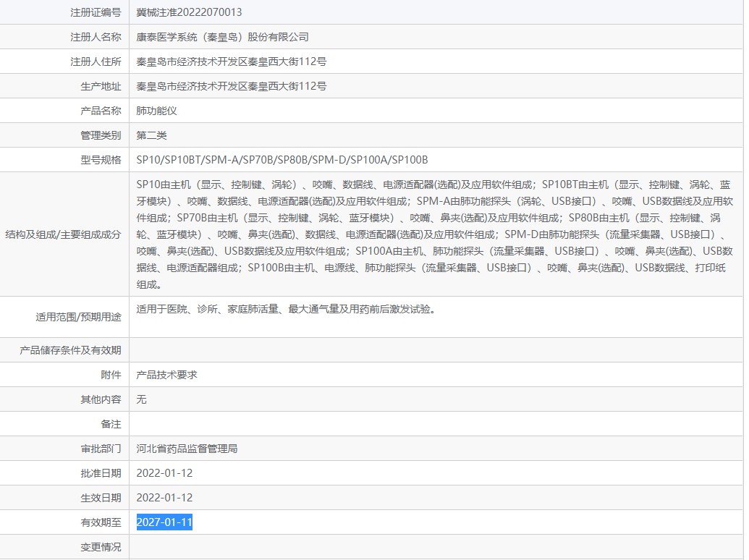Select the 备注 label
Viewport: 749px width, 560px height.
pos(111,424)
